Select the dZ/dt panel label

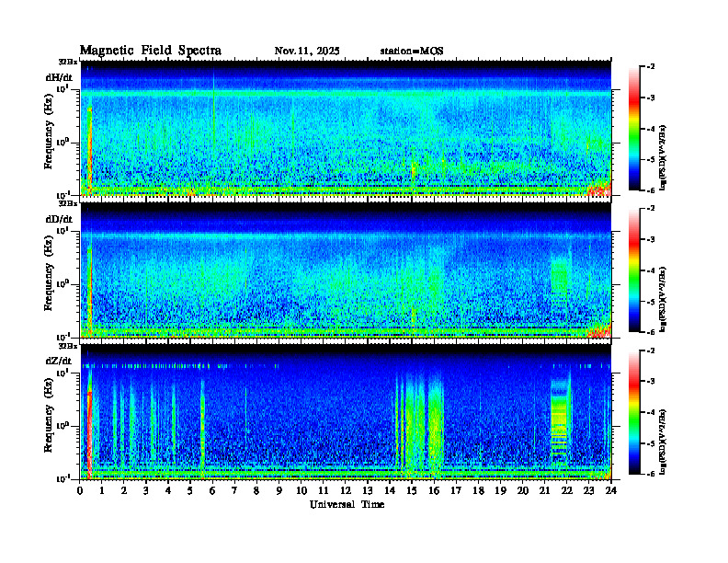[x=59, y=361]
